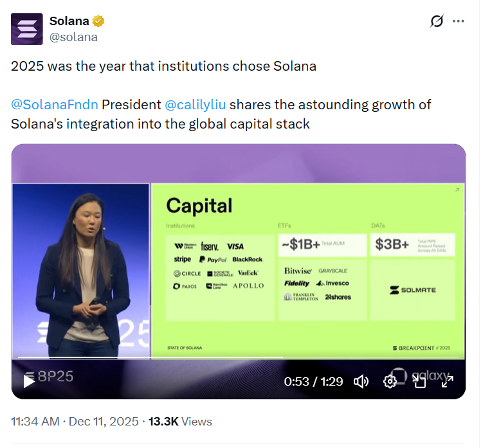
Task: Click the gold verified badge
Action: pyautogui.click(x=98, y=21)
